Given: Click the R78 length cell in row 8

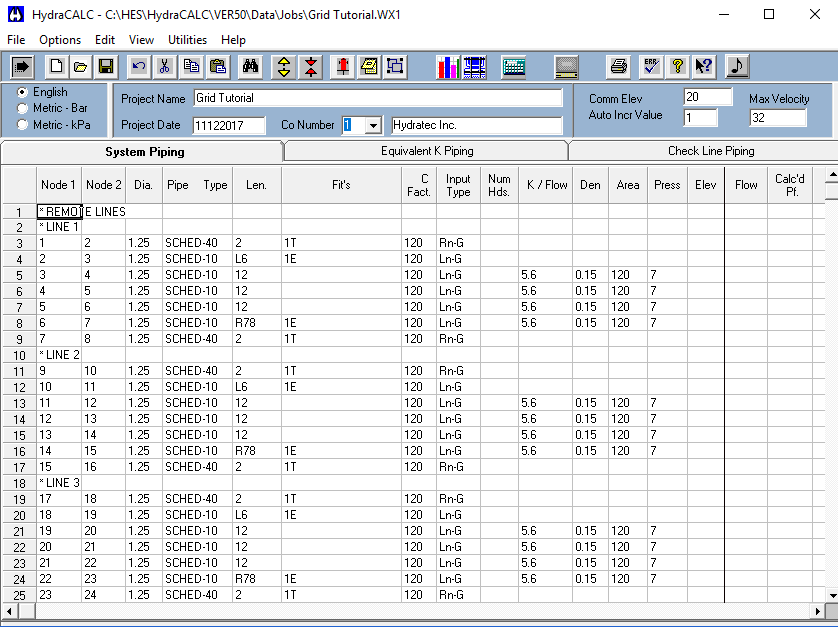Looking at the screenshot, I should tap(257, 323).
